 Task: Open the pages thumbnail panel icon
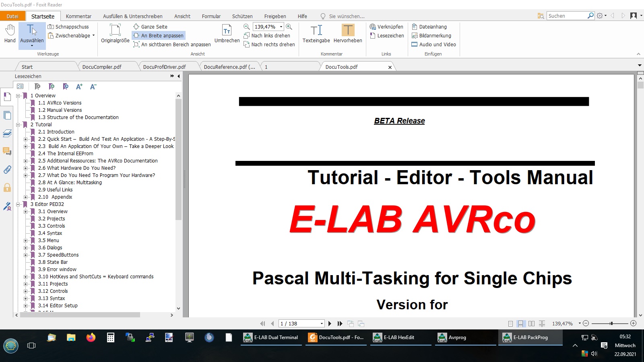click(7, 115)
